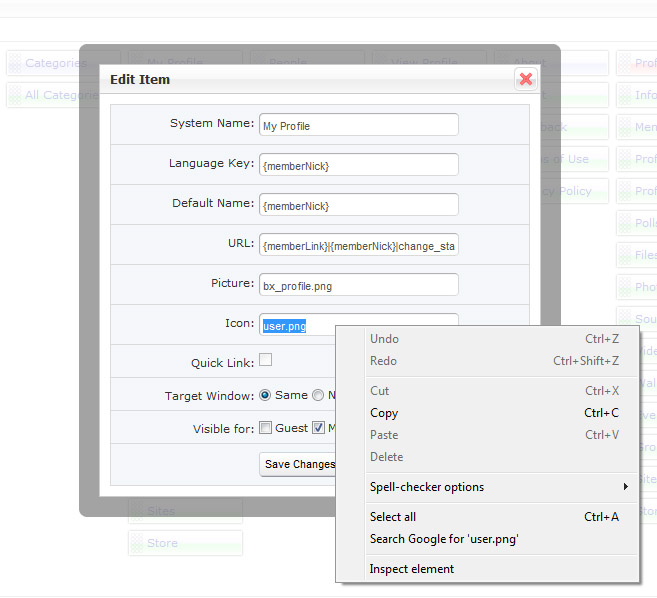Close the Edit Item dialog
Image resolution: width=657 pixels, height=598 pixels.
(526, 79)
